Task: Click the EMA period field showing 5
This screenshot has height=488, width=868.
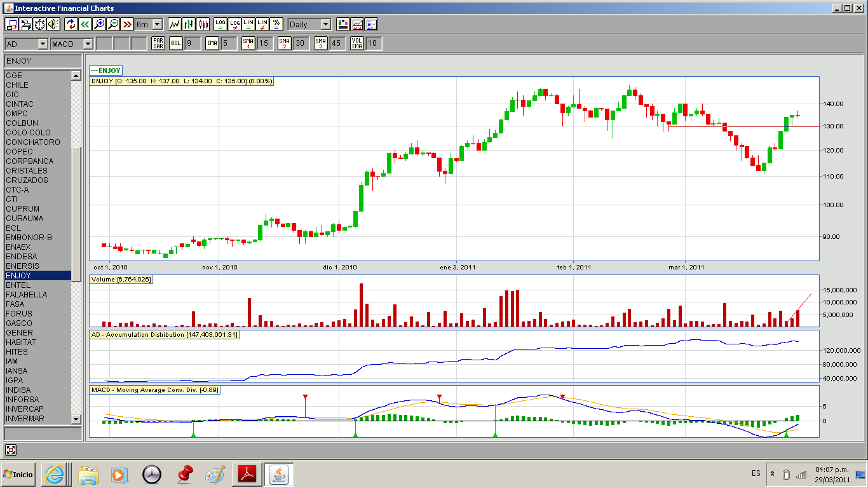Action: pos(229,43)
